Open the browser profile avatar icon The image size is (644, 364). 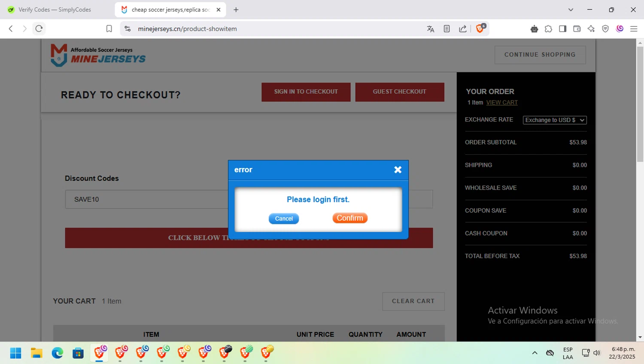click(x=620, y=29)
